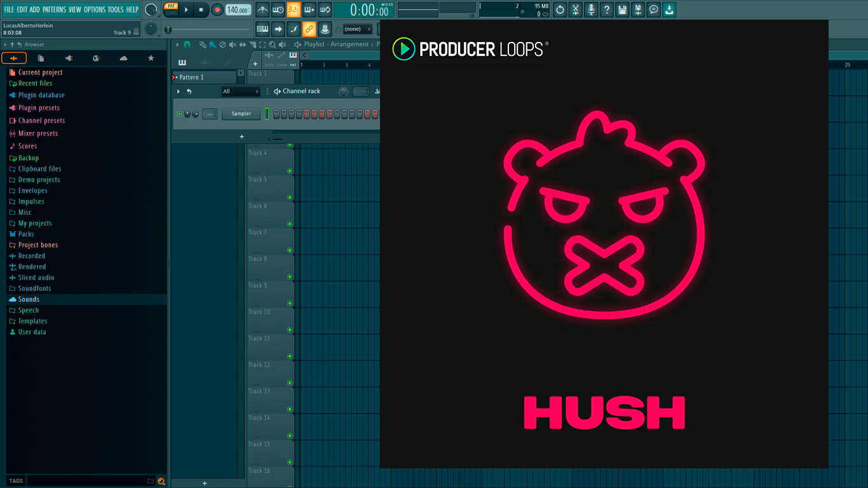868x488 pixels.
Task: Switch to SONG mode
Action: [x=171, y=13]
